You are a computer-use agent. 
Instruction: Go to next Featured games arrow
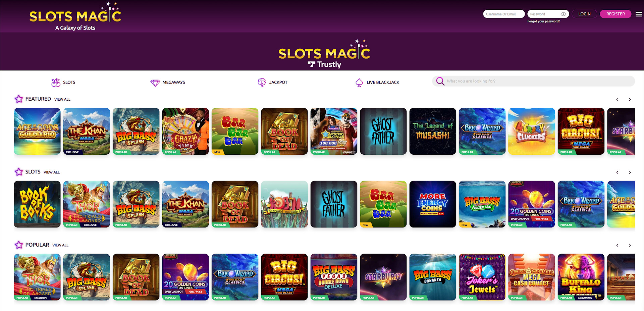click(630, 100)
